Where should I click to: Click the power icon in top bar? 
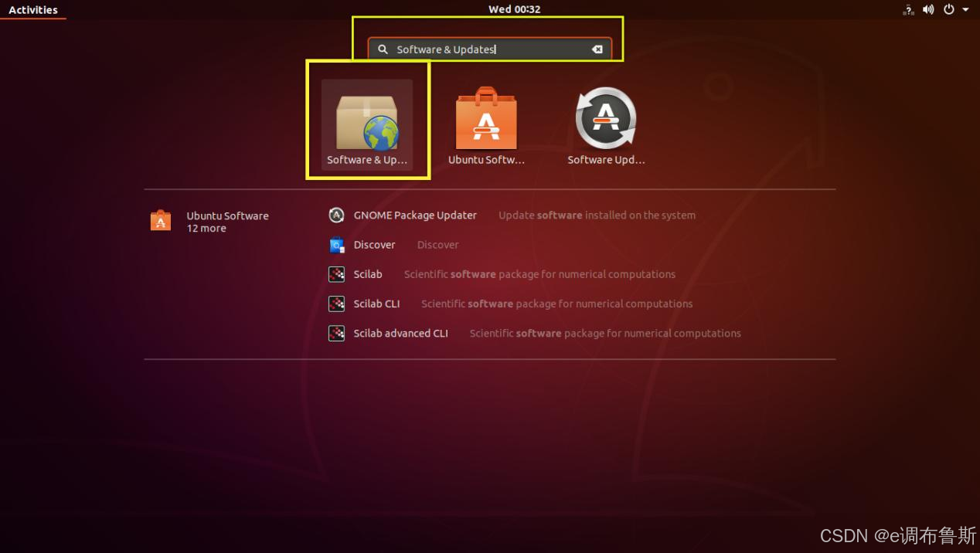click(x=949, y=9)
